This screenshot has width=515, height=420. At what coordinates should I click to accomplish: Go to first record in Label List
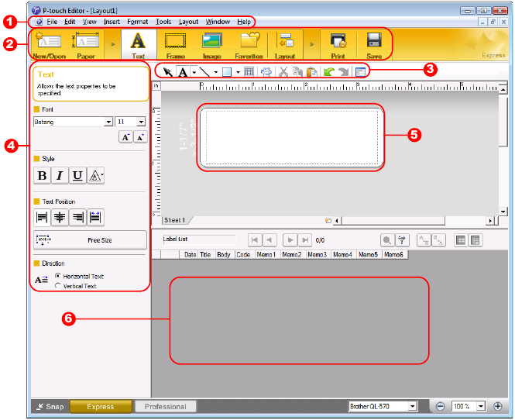click(x=255, y=240)
